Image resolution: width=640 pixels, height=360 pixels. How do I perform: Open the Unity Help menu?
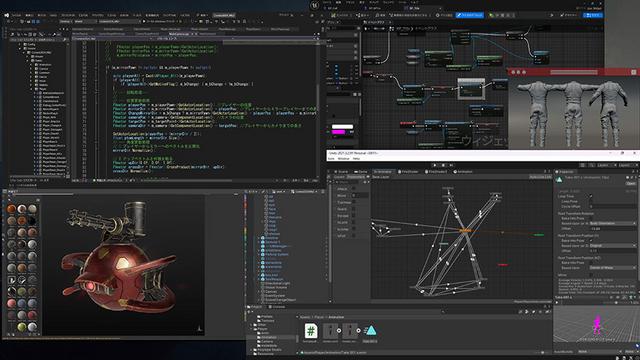coord(356,158)
